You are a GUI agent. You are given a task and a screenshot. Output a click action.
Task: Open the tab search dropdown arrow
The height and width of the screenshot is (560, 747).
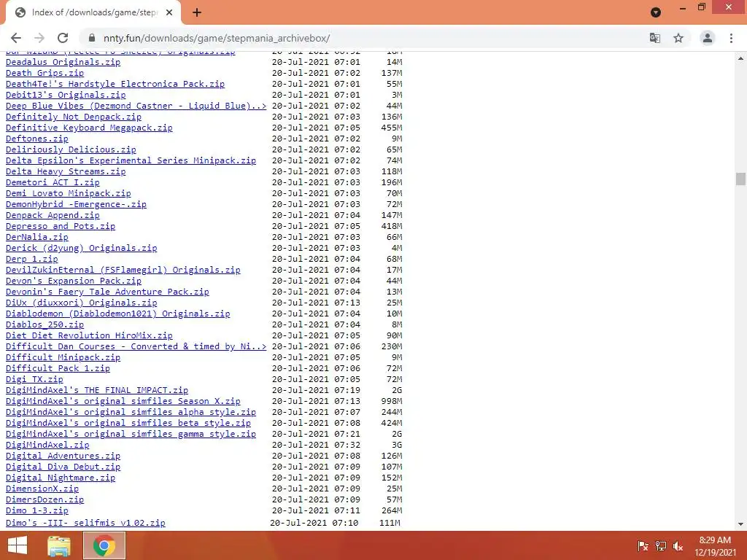coord(656,12)
